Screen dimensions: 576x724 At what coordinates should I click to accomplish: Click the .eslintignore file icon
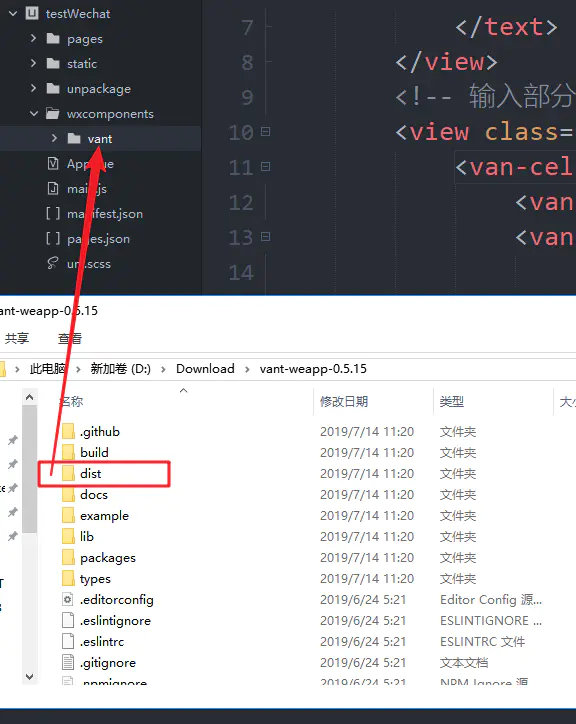68,620
